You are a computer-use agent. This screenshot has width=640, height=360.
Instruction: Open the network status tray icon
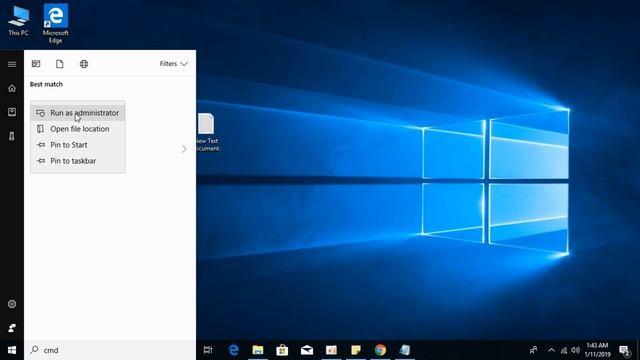click(564, 350)
